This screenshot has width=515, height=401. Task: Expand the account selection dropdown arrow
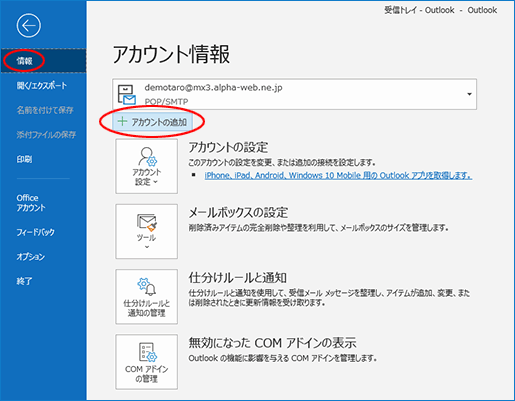pos(469,94)
